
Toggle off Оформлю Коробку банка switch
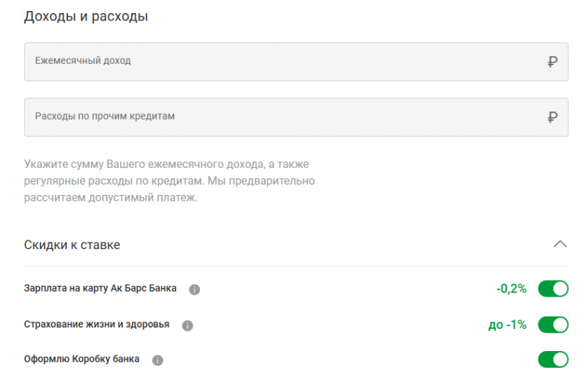(x=553, y=360)
